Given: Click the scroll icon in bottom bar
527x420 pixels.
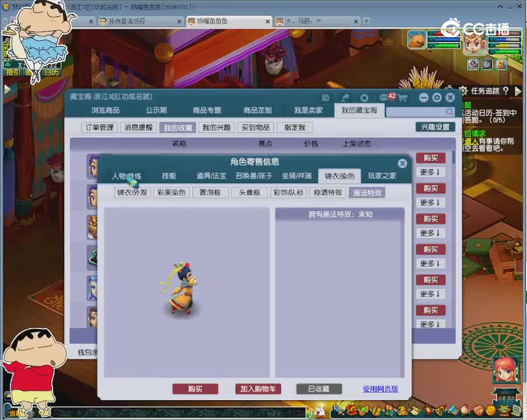Looking at the screenshot, I should pyautogui.click(x=416, y=411).
